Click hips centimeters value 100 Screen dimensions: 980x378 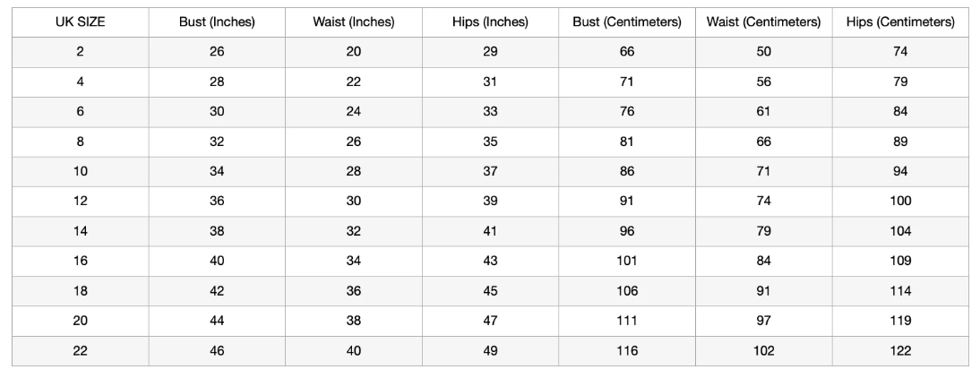click(900, 202)
